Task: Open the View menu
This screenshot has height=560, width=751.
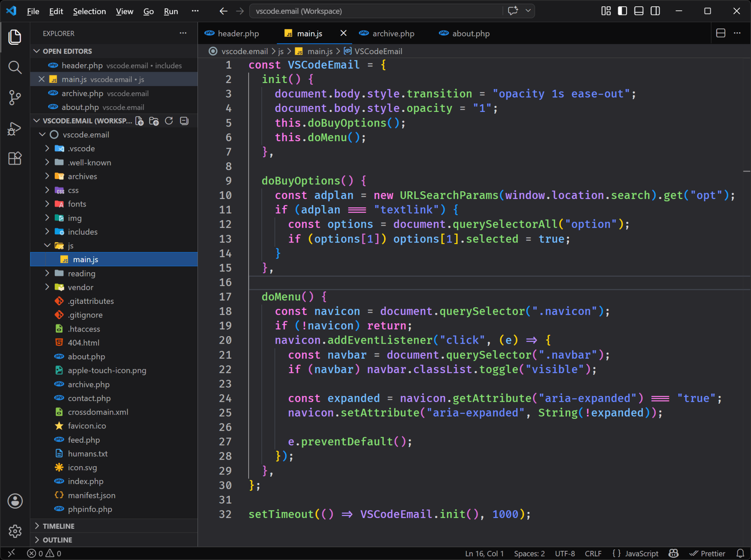Action: tap(124, 11)
